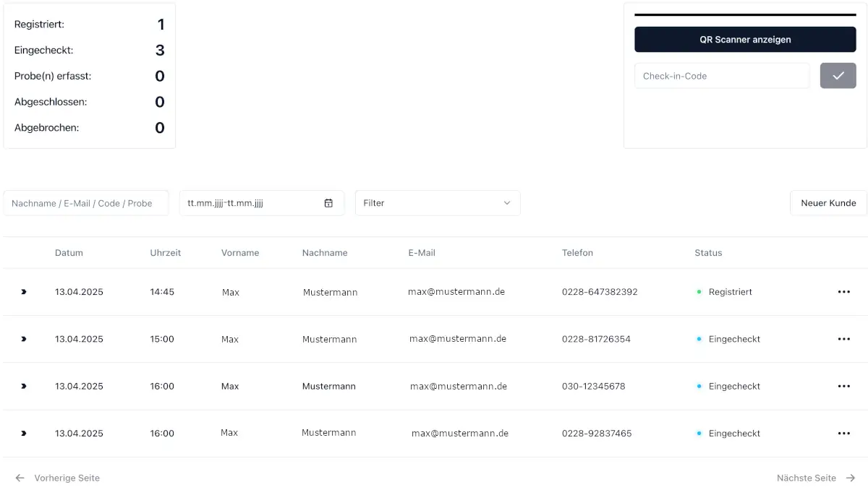
Task: Open the calendar picker icon in date field
Action: [x=328, y=203]
